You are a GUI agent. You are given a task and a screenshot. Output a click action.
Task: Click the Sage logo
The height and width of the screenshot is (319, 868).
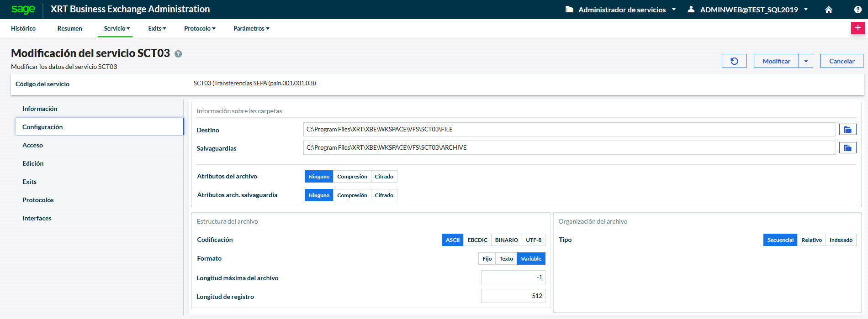tap(23, 9)
